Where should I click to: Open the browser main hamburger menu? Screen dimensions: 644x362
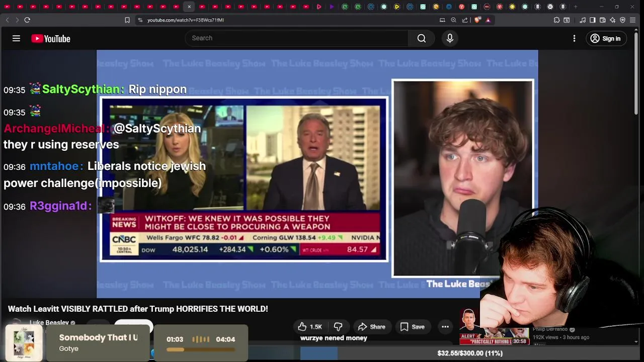coord(633,20)
